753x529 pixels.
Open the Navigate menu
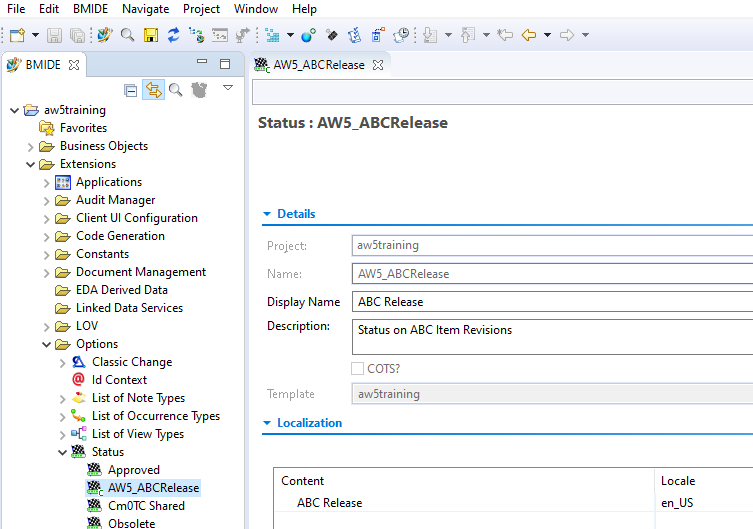point(146,9)
